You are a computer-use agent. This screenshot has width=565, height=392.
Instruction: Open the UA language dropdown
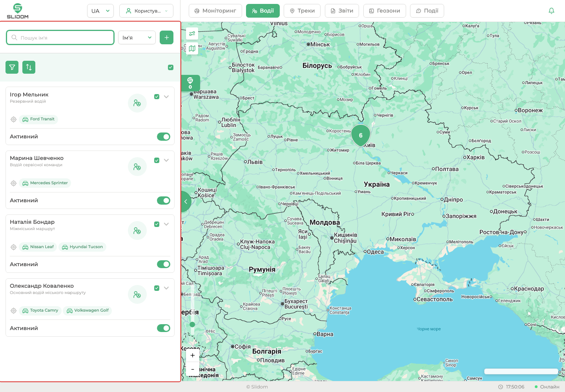pos(100,11)
